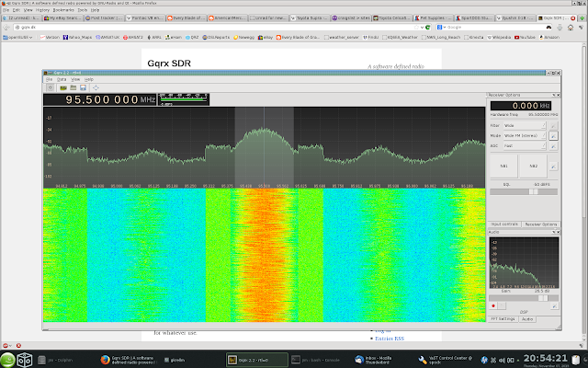Click the Entries RSS link on webpage
This screenshot has width=588, height=368.
pos(390,339)
